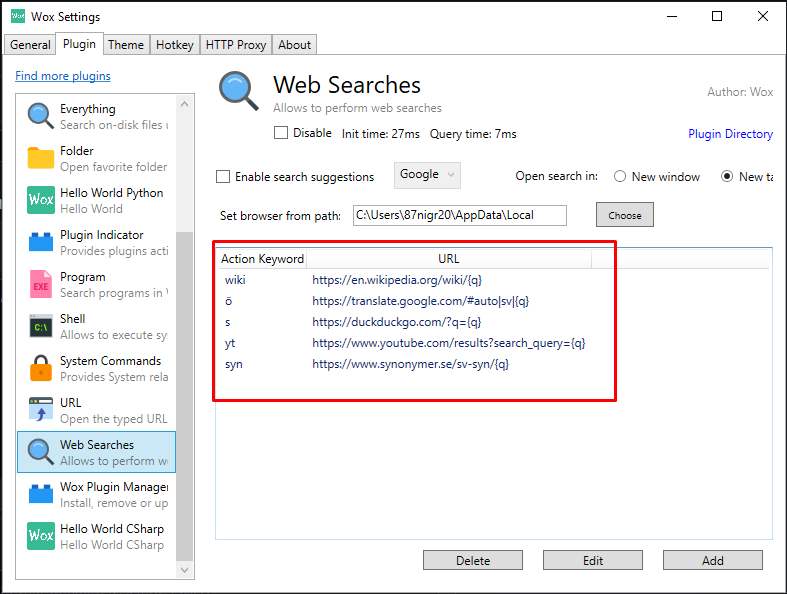The width and height of the screenshot is (787, 594).
Task: Click the Action Keyword column header
Action: 263,259
